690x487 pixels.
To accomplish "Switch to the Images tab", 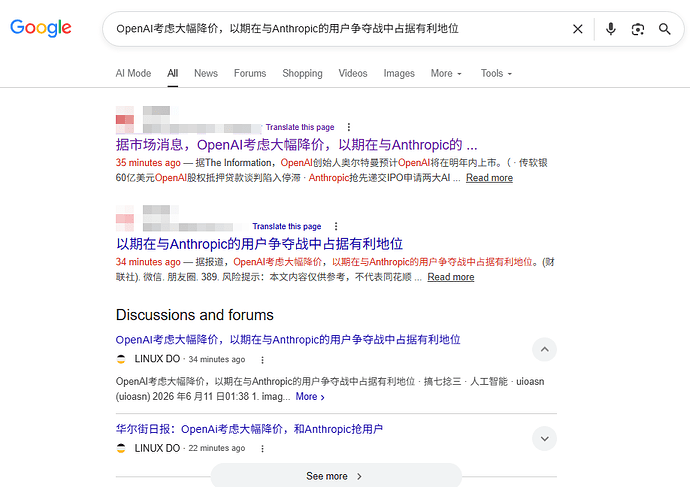I will pyautogui.click(x=399, y=73).
